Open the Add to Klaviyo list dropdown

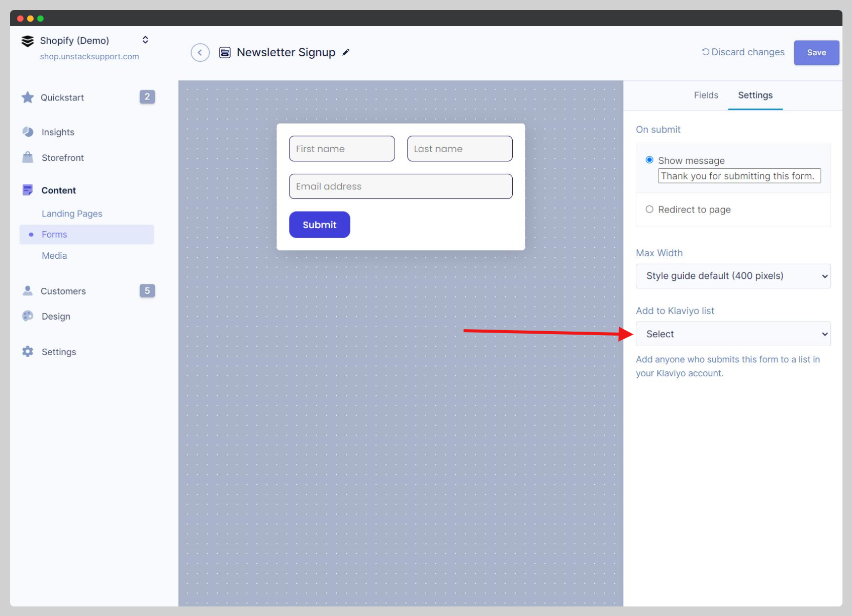pos(733,334)
